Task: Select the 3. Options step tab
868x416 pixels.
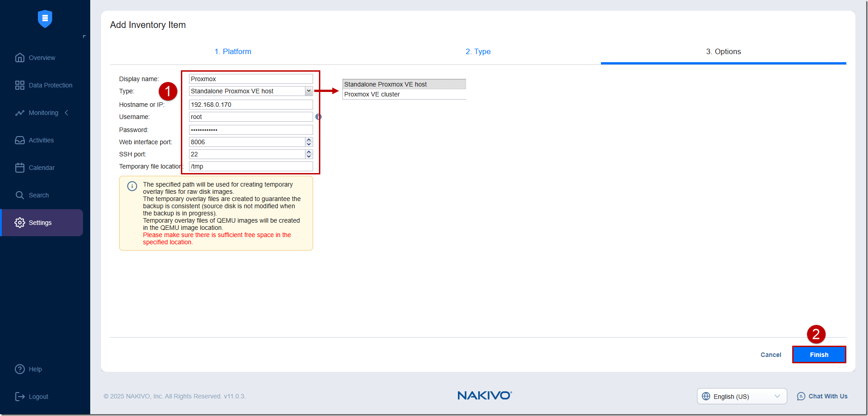Action: (x=724, y=51)
